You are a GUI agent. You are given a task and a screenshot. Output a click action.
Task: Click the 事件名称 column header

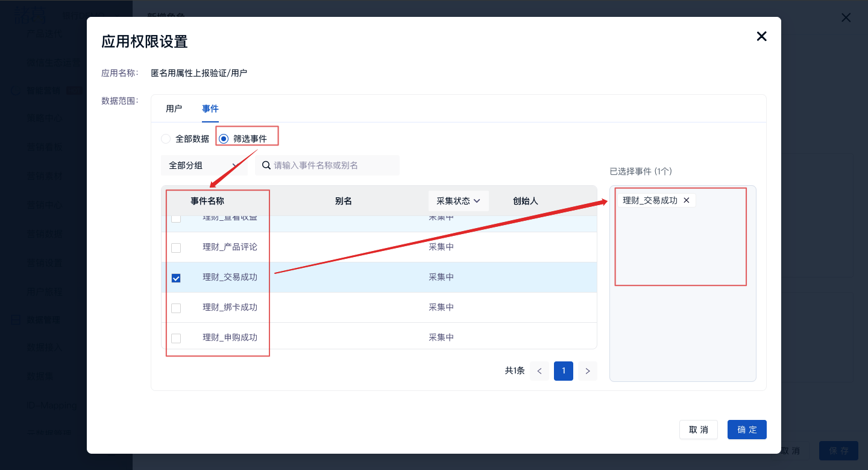pyautogui.click(x=207, y=201)
